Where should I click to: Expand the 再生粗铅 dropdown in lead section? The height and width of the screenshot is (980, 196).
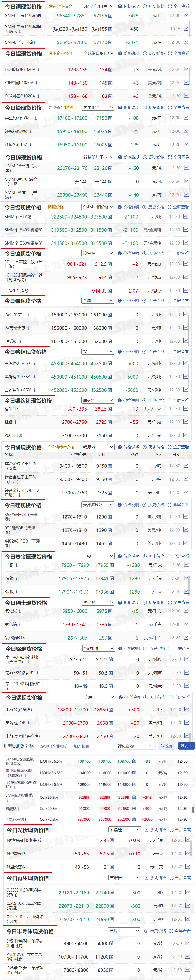point(98,108)
